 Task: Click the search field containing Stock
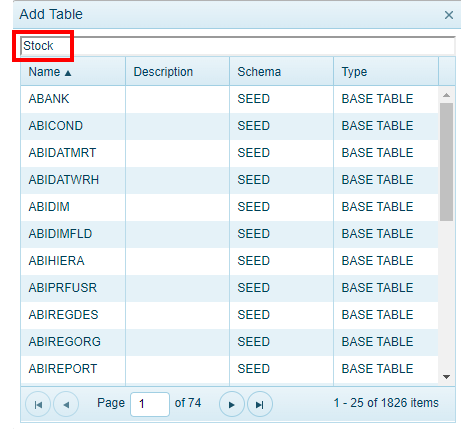point(238,46)
